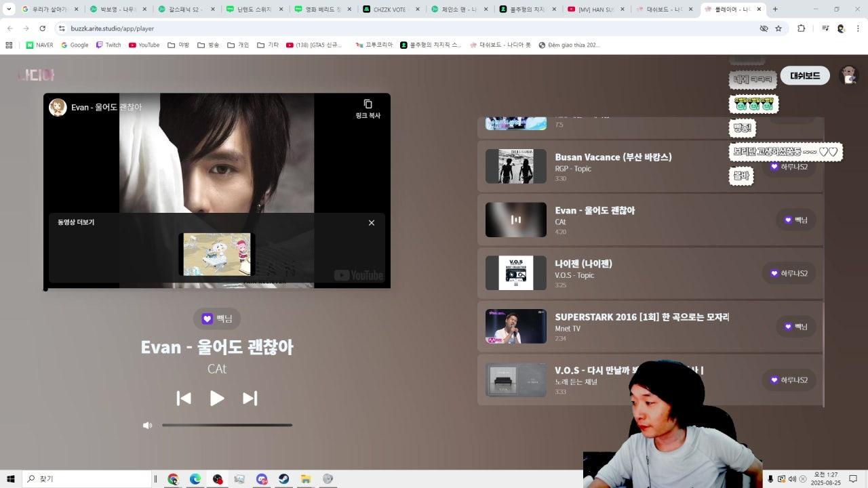Open the 개인 bookmark folder

click(238, 45)
